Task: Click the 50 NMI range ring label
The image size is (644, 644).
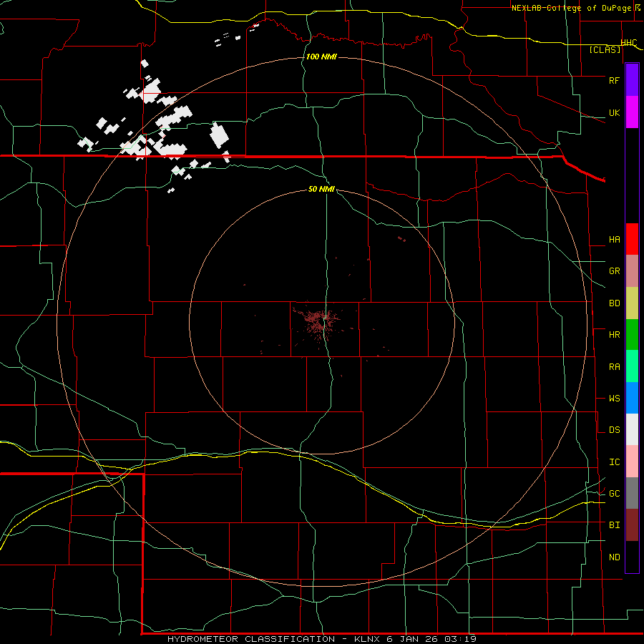Action: tap(321, 189)
